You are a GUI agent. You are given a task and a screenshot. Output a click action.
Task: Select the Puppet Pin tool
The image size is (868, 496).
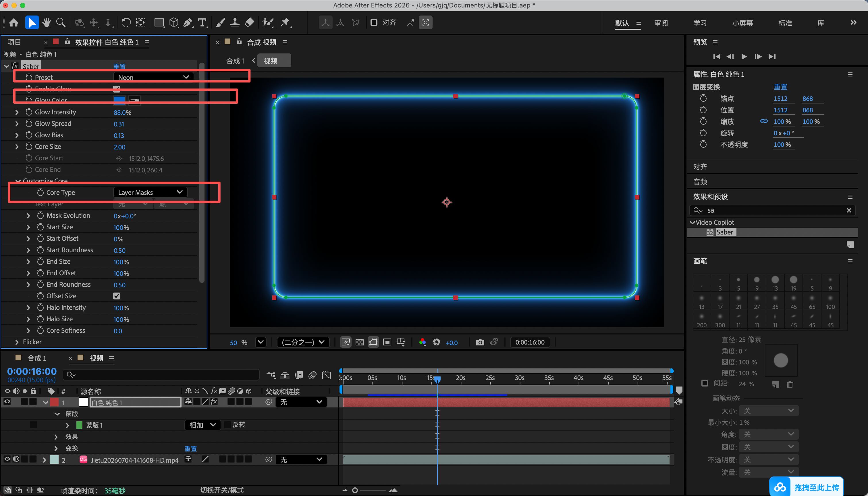click(285, 23)
